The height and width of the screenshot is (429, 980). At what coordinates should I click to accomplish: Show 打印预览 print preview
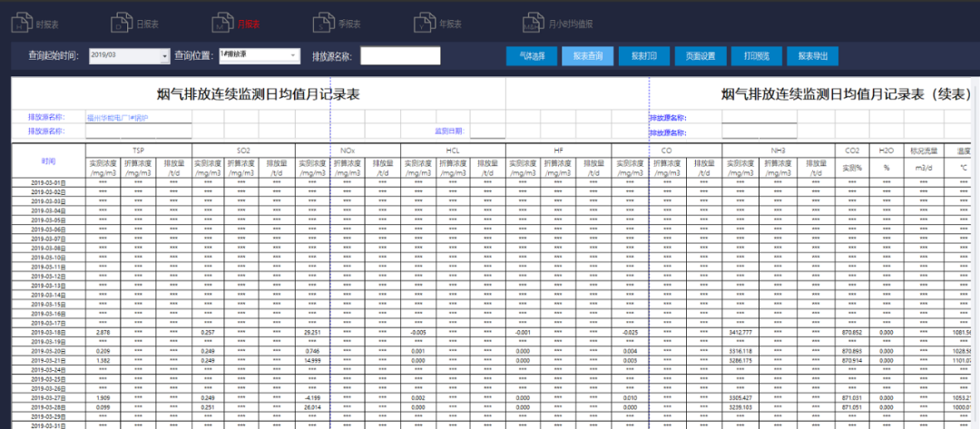tap(757, 56)
